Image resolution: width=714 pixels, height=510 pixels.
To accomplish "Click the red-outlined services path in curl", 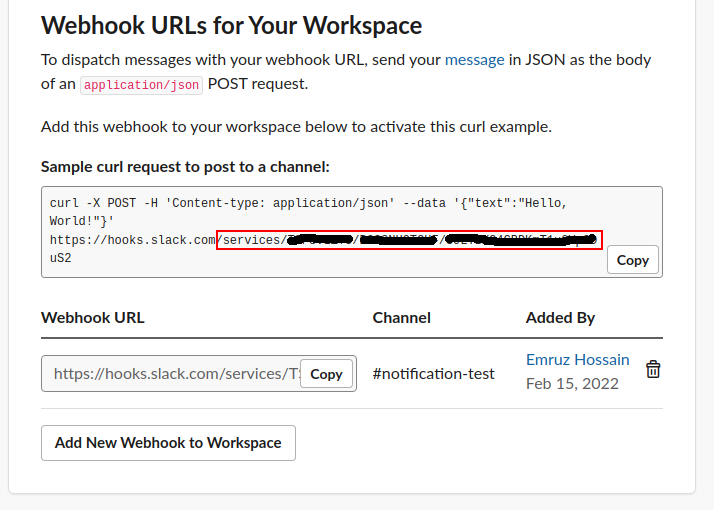I will click(410, 240).
